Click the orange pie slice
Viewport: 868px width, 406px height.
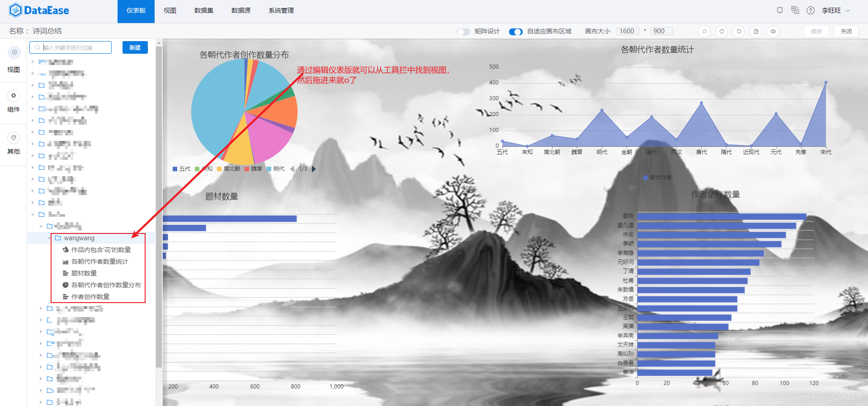point(279,112)
